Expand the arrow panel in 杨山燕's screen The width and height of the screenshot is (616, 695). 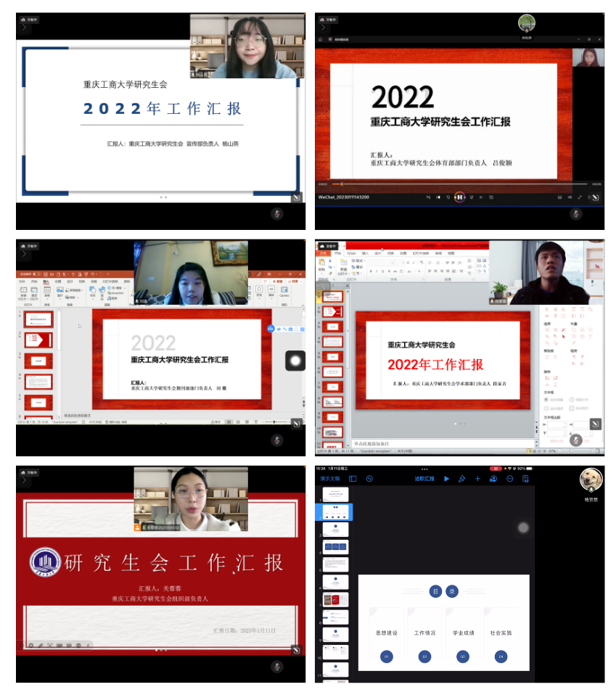pyautogui.click(x=25, y=28)
